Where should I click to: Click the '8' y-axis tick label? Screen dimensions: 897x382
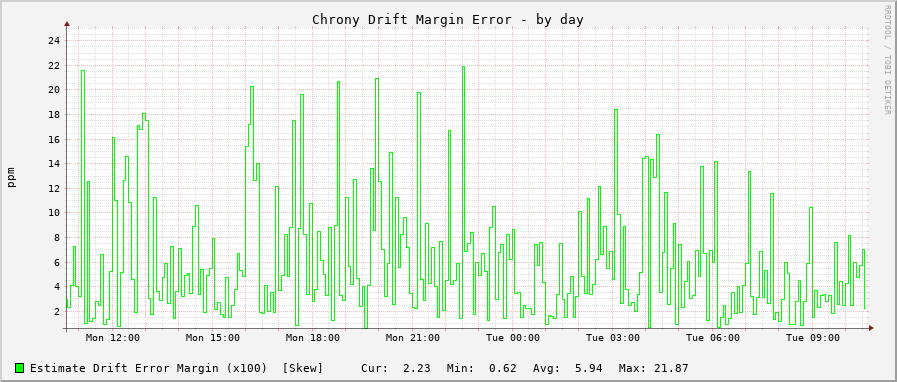click(x=57, y=238)
